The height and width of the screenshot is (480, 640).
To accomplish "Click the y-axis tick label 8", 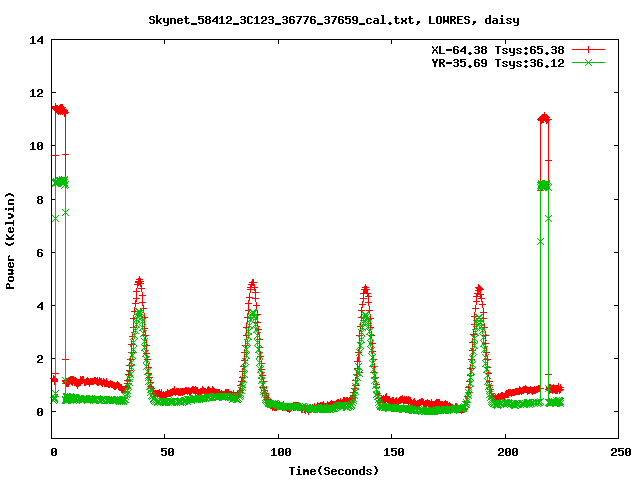I will (x=40, y=200).
